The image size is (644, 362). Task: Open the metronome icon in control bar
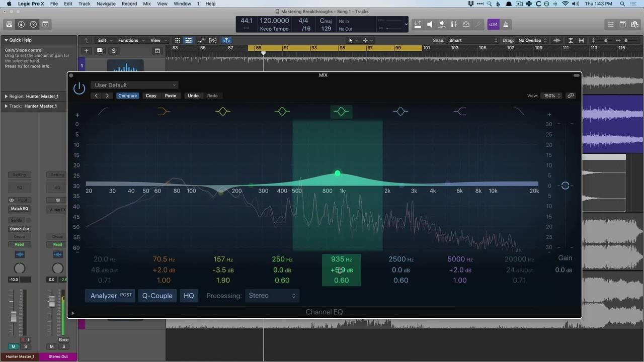coord(506,24)
